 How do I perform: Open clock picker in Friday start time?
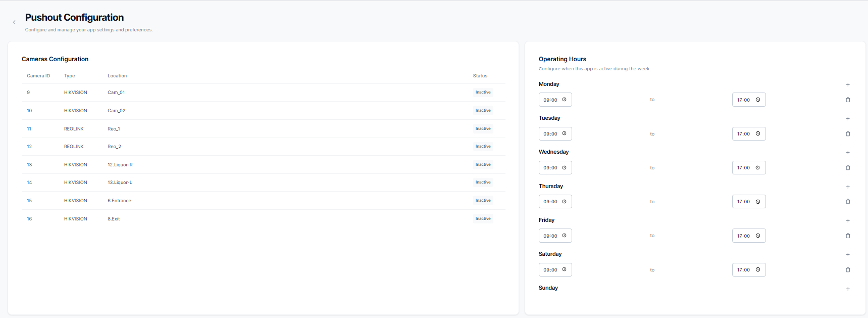tap(564, 236)
